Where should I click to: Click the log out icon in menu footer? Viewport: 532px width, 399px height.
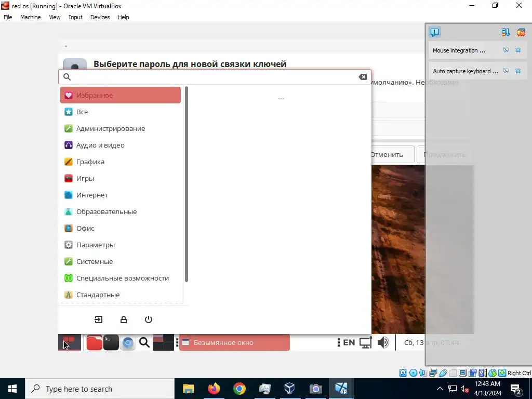pos(98,320)
